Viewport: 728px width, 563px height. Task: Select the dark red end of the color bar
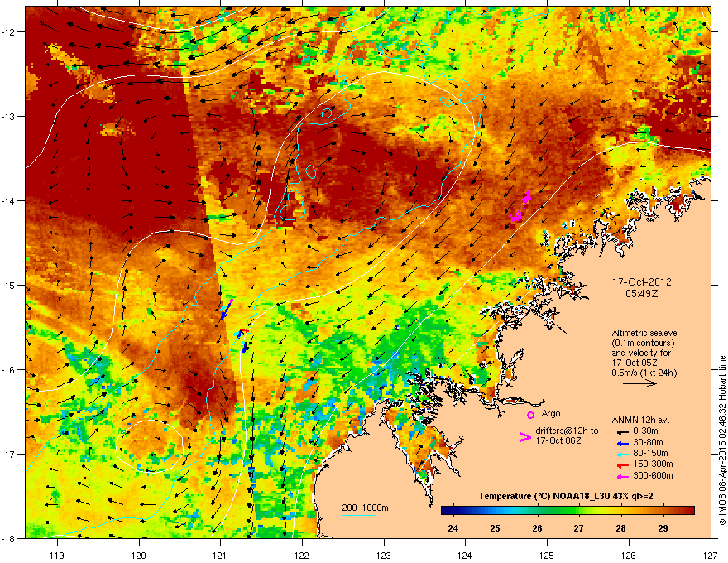689,511
